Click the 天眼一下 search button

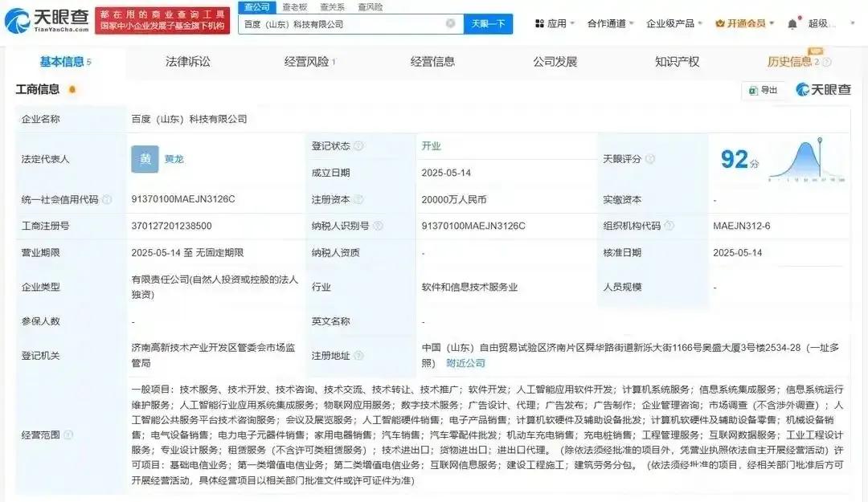click(x=489, y=24)
